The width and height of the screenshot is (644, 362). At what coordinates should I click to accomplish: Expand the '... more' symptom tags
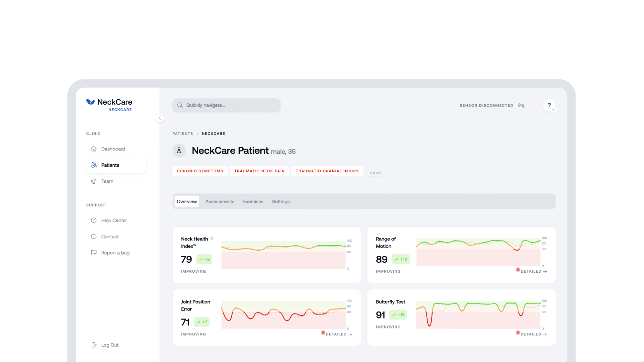coord(373,173)
